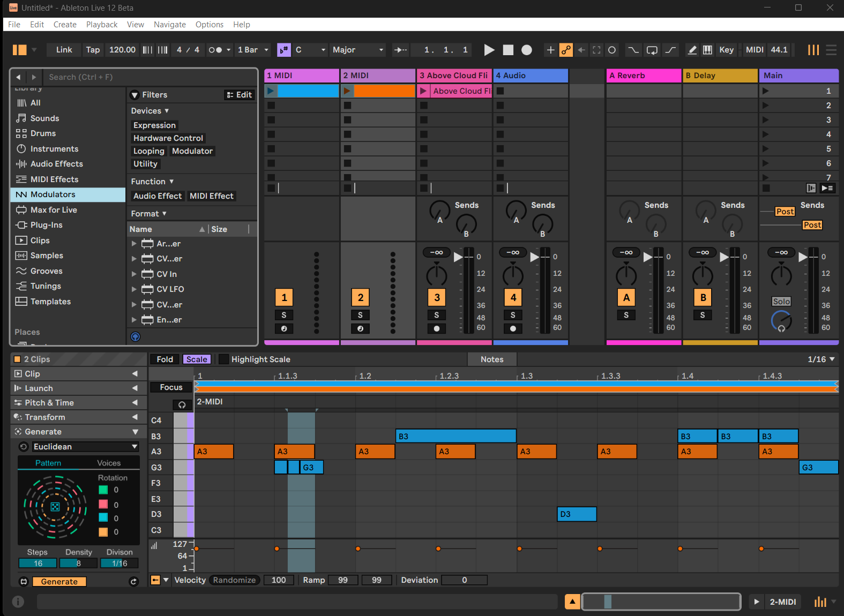Switch to the Voices tab
Image resolution: width=844 pixels, height=616 pixels.
click(109, 463)
